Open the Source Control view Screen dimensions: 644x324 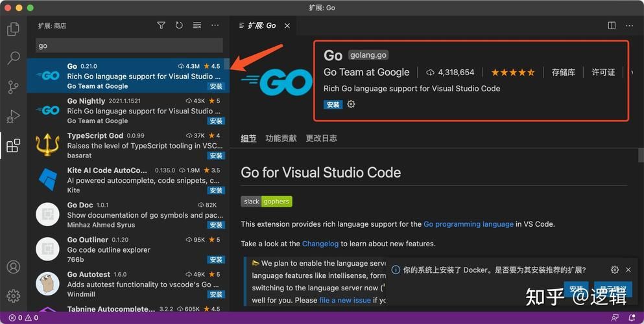pos(13,87)
